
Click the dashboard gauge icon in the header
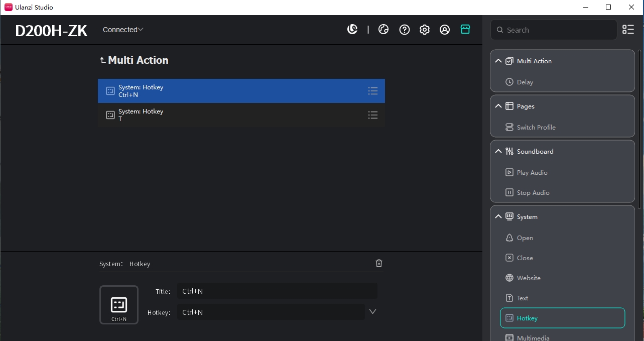383,30
